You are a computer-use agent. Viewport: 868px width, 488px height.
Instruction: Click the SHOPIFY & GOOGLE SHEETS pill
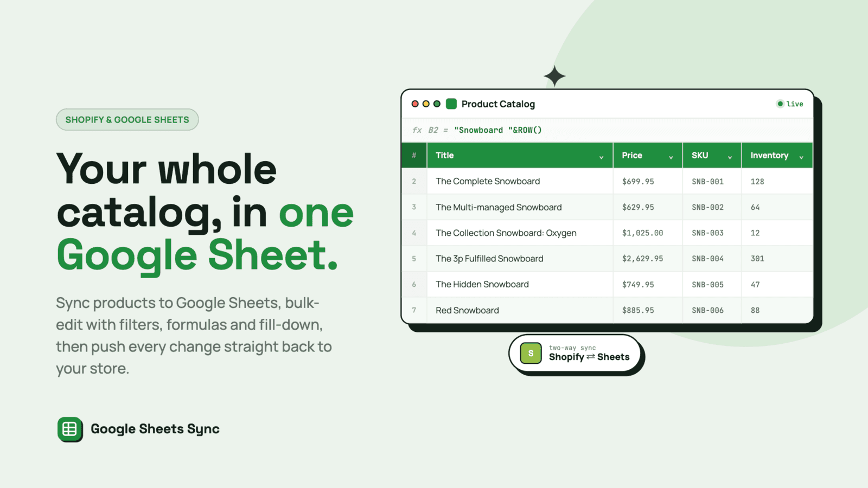click(x=127, y=120)
